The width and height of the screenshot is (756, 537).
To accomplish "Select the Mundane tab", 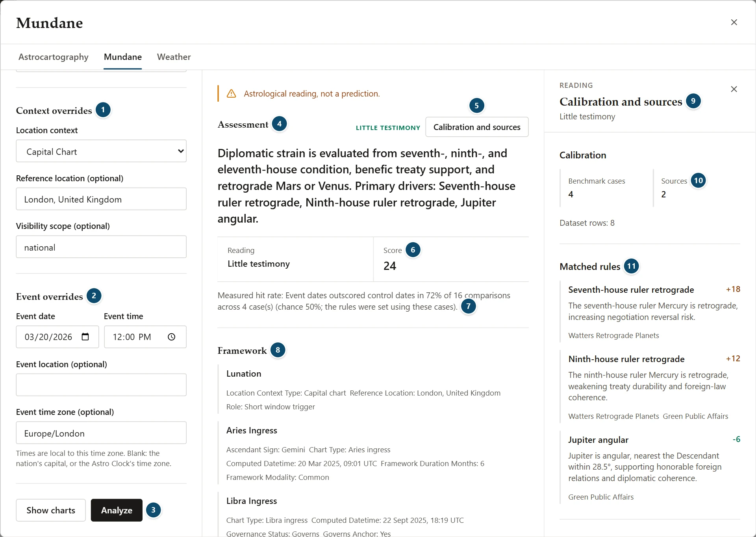I will [x=123, y=57].
